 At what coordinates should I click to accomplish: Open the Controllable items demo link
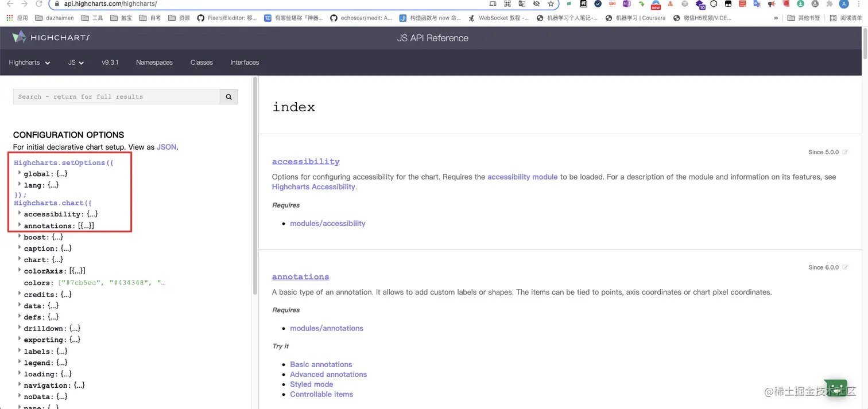(321, 394)
